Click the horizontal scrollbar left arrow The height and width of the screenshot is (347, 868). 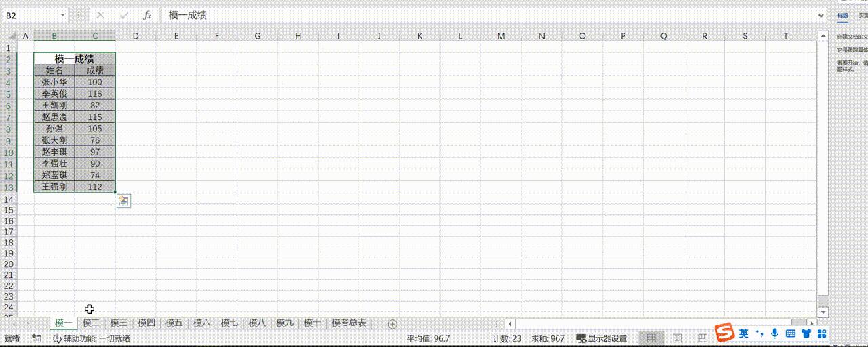pyautogui.click(x=511, y=324)
